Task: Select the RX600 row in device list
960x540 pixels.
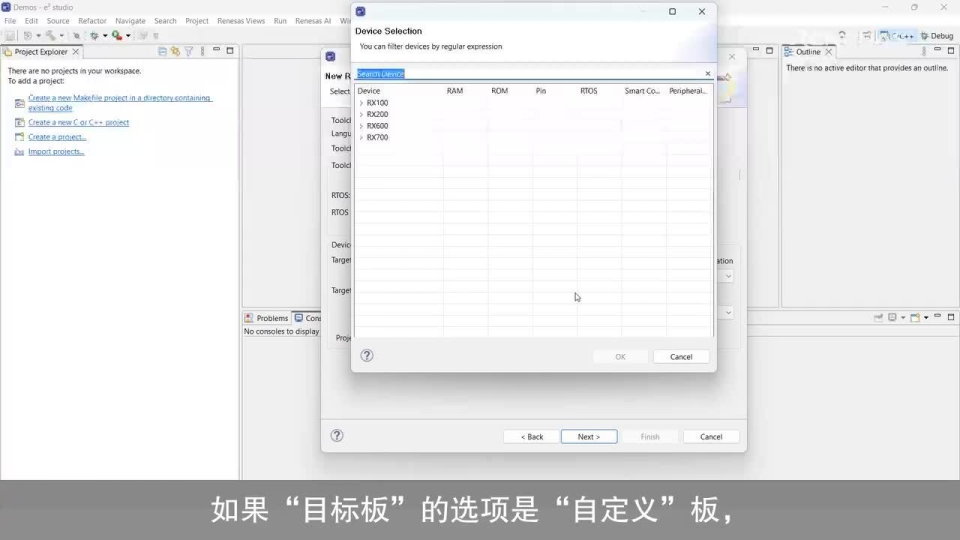Action: point(534,126)
